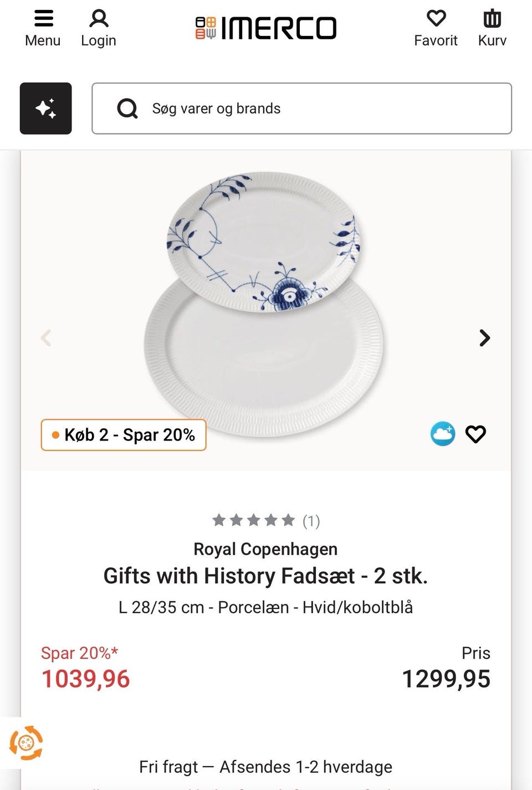Click the sparkle AI assistant button
The image size is (532, 790).
click(x=46, y=109)
